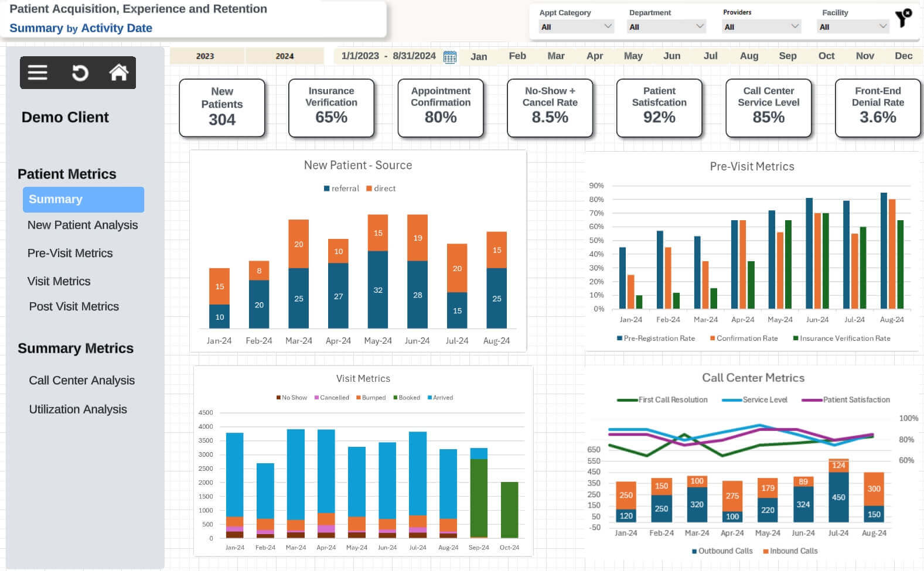Toggle the 2023 year selector
Image resolution: width=924 pixels, height=571 pixels.
click(205, 56)
